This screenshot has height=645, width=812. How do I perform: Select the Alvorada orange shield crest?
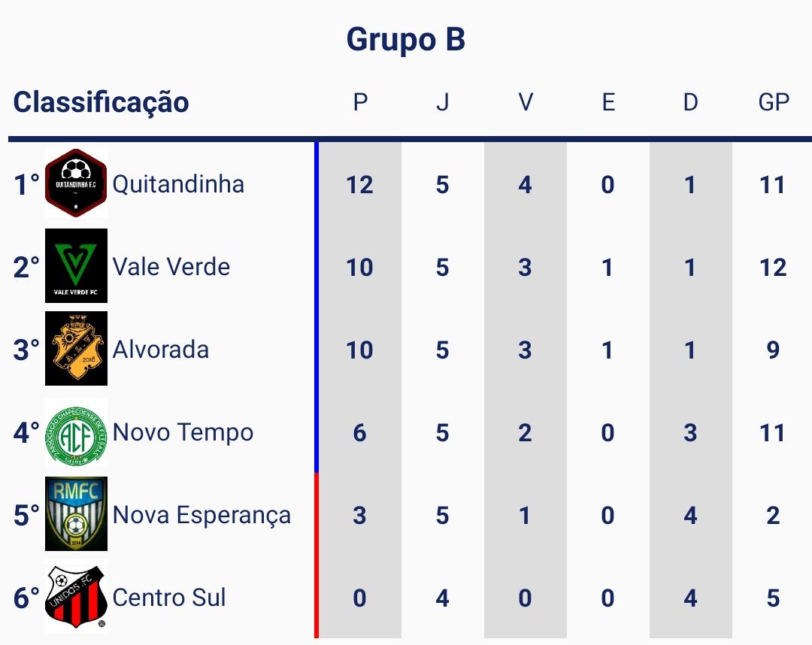[76, 349]
